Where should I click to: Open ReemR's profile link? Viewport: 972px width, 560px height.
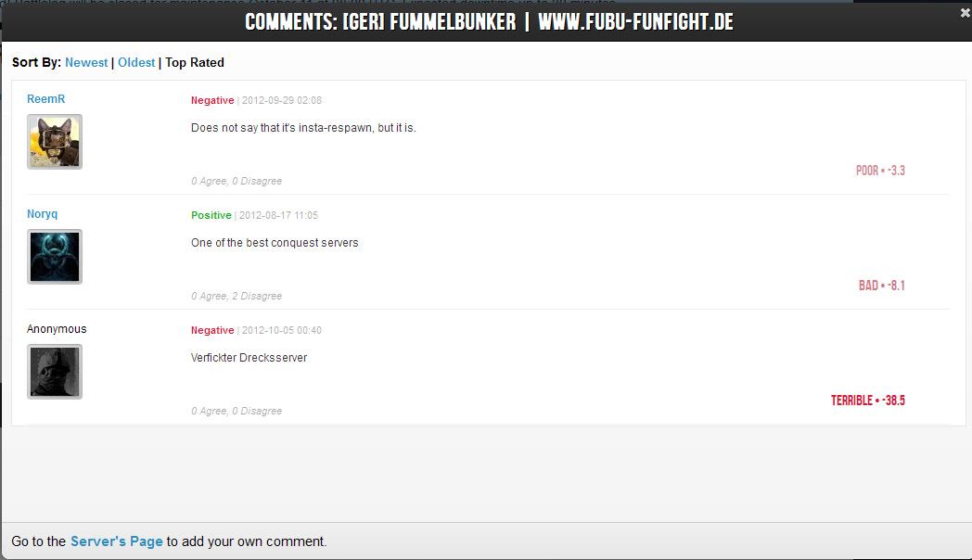coord(45,99)
